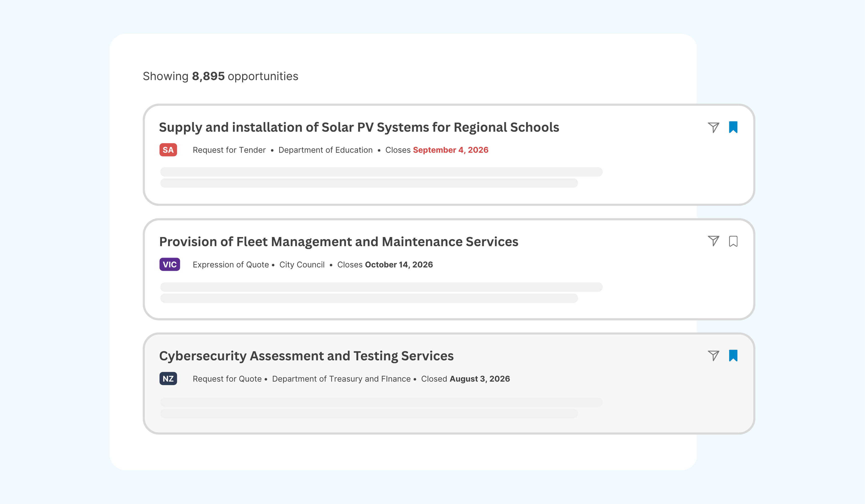Click the 'September 4, 2026' closing date
The width and height of the screenshot is (865, 504).
pyautogui.click(x=451, y=150)
